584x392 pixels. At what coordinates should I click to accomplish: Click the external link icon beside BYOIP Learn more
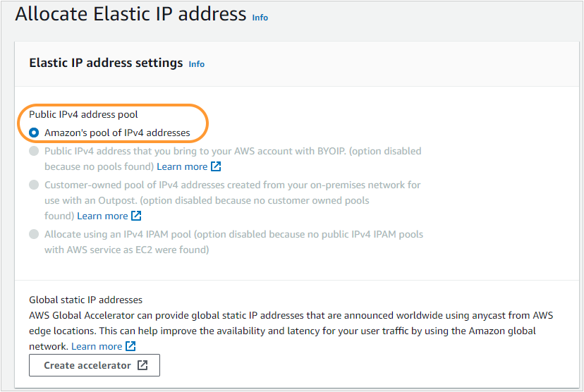217,167
